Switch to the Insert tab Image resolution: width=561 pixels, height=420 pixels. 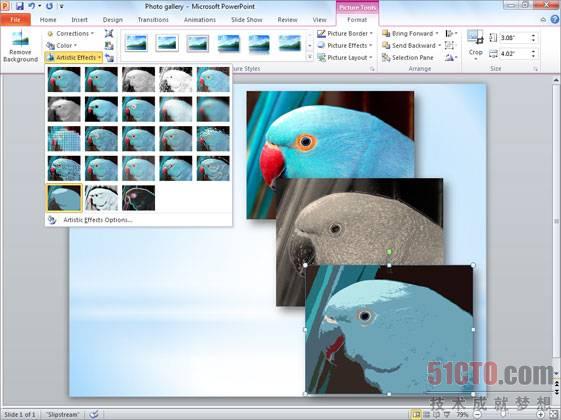pyautogui.click(x=79, y=20)
